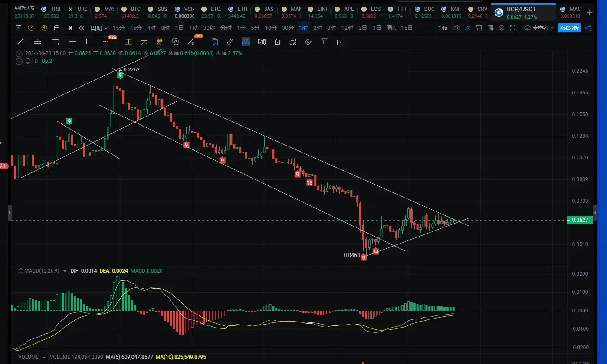Image resolution: width=607 pixels, height=364 pixels.
Task: Open the BTC symbol tab
Action: pos(131,12)
